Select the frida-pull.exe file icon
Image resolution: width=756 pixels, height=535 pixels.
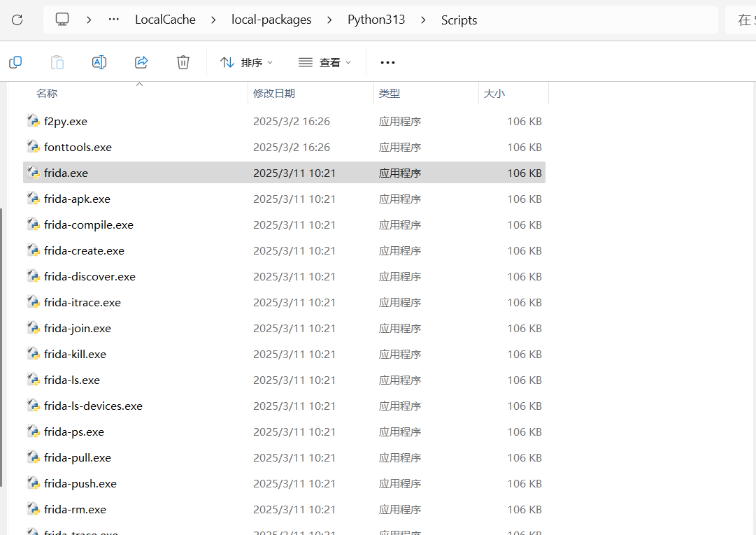point(33,457)
